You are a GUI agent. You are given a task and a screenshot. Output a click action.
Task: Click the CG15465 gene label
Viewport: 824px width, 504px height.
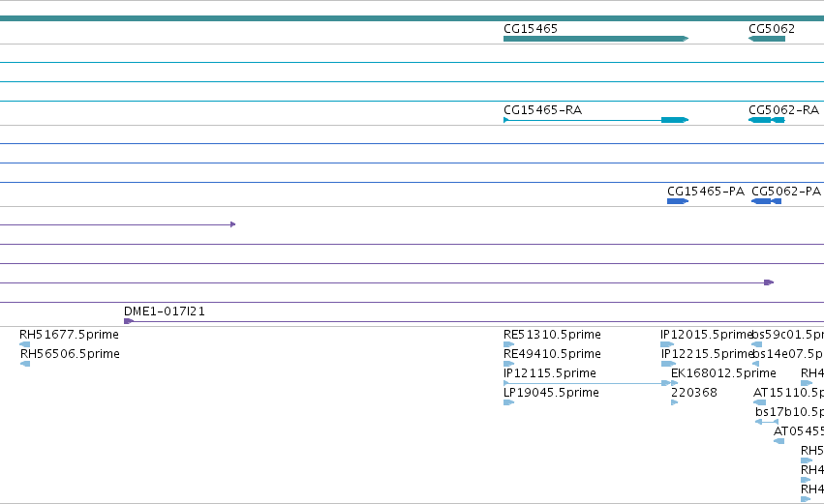click(x=531, y=29)
